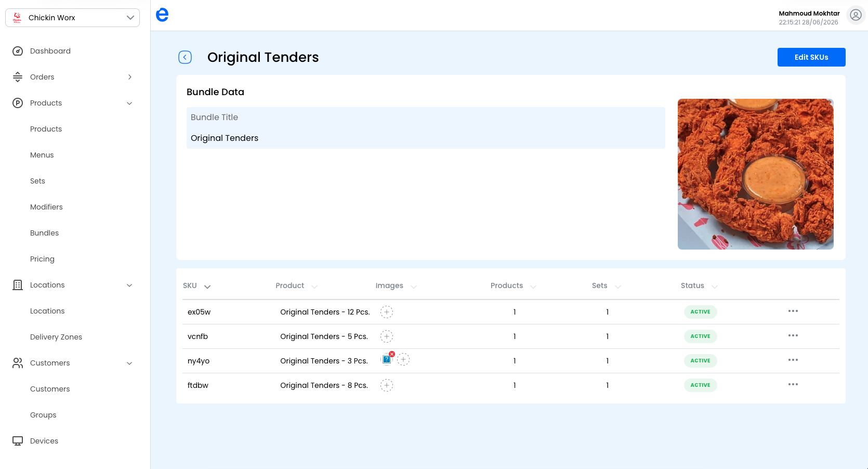Open the Sets page
Viewport: 868px width, 469px height.
[37, 181]
